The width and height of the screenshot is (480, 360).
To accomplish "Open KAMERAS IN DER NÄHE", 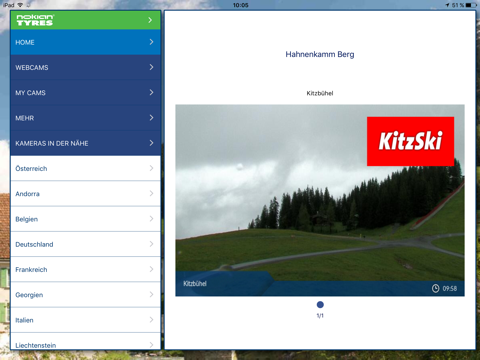I will pos(85,143).
